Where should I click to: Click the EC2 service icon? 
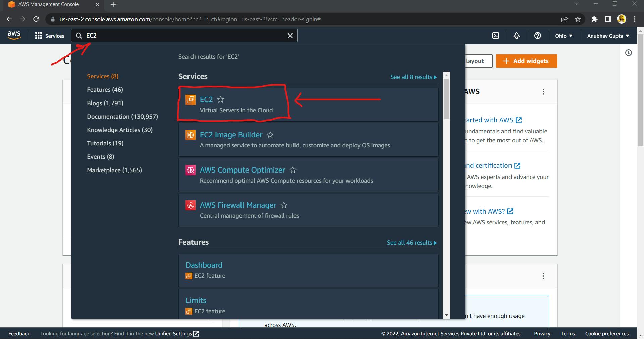[191, 99]
